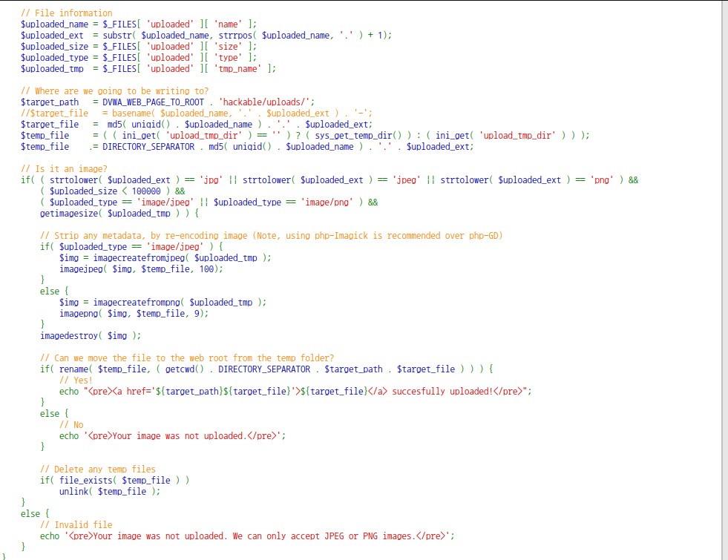Click the imagedestroy( $img ) line
The width and height of the screenshot is (728, 560).
91,336
